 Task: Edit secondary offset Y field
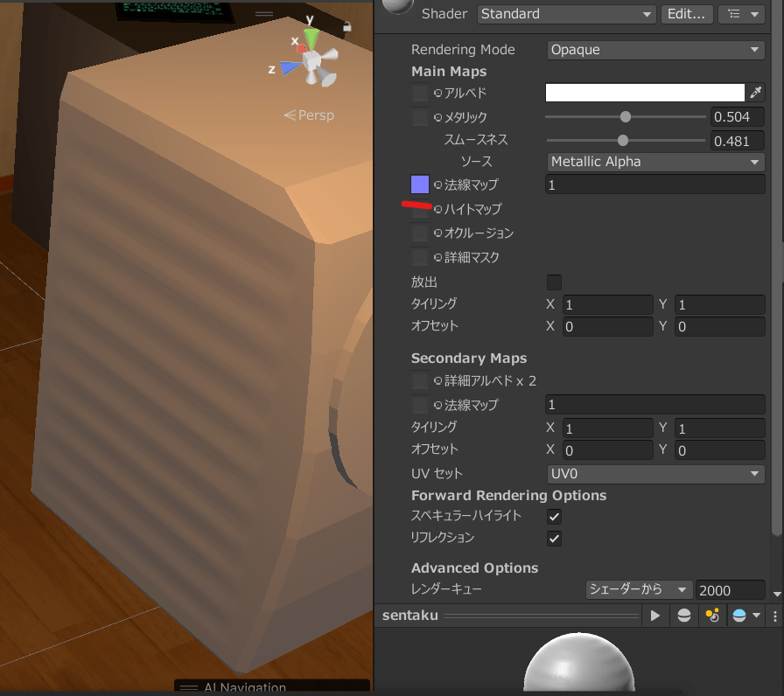(x=719, y=450)
